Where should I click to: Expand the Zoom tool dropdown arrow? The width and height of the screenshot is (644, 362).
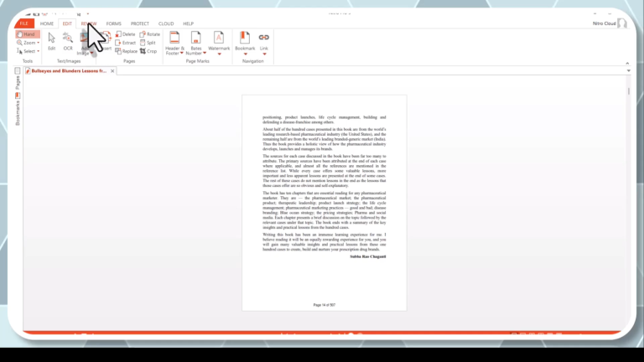coord(39,43)
